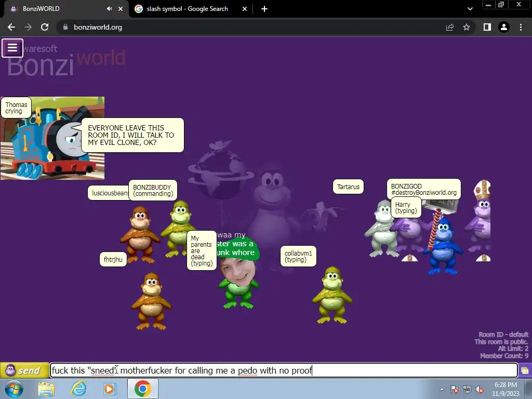This screenshot has height=399, width=532.
Task: Click the collabvm1 (typing) name tag
Action: click(x=298, y=256)
